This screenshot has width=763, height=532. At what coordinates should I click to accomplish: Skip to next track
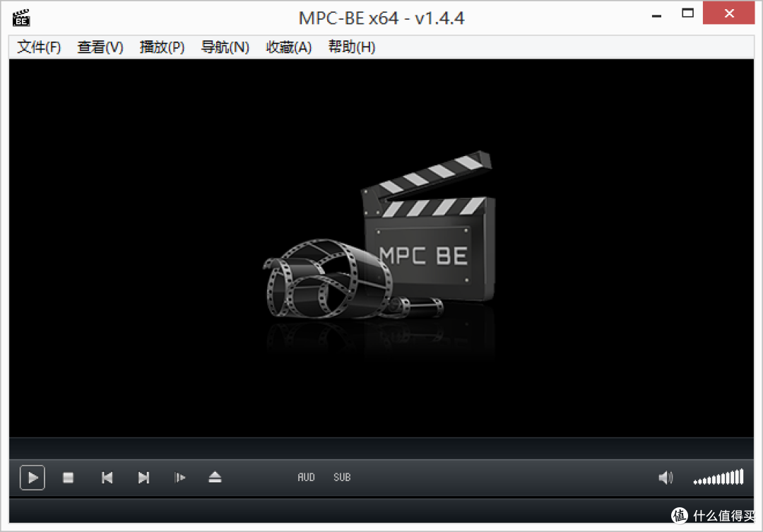143,478
